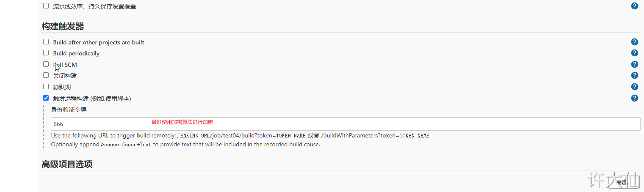Show help for 触发远程构建 option

(634, 98)
